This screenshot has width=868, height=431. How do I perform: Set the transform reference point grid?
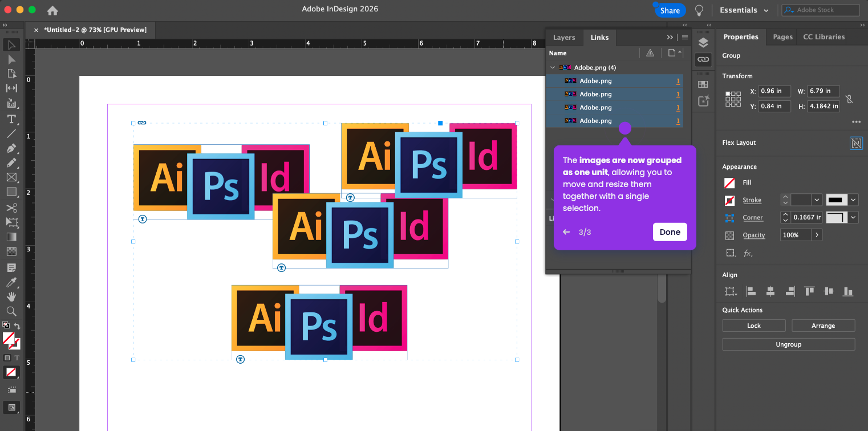coord(733,99)
